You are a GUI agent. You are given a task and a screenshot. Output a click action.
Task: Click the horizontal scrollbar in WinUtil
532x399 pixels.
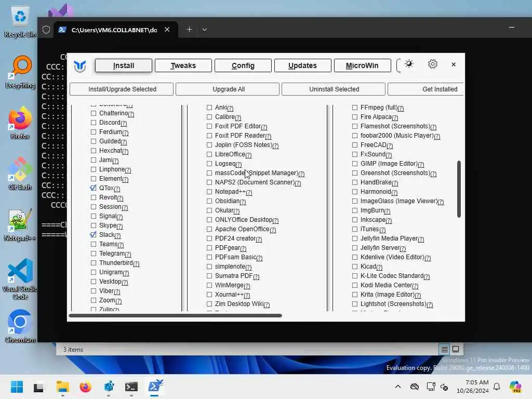click(x=175, y=315)
